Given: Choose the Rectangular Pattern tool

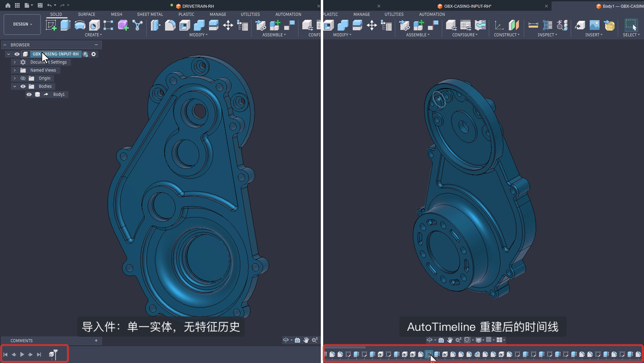Looking at the screenshot, I should 109,25.
